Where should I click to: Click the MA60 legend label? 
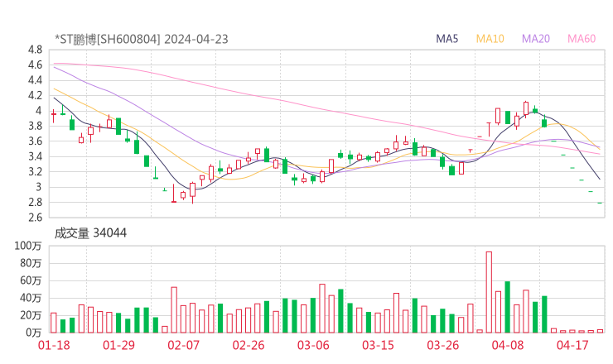[x=582, y=39]
